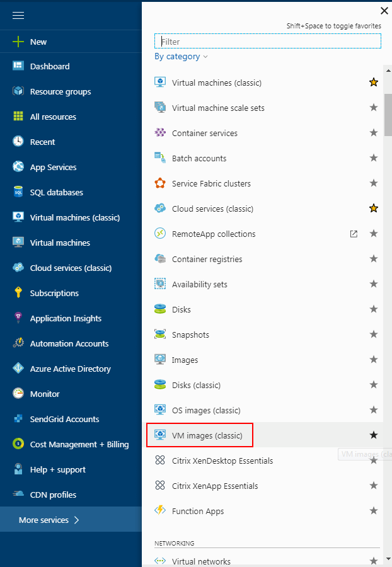Click the hamburger menu icon

pos(18,16)
